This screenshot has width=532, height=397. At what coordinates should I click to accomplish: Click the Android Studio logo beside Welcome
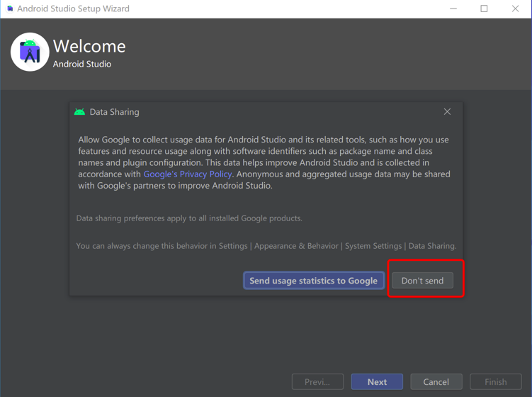tap(30, 52)
